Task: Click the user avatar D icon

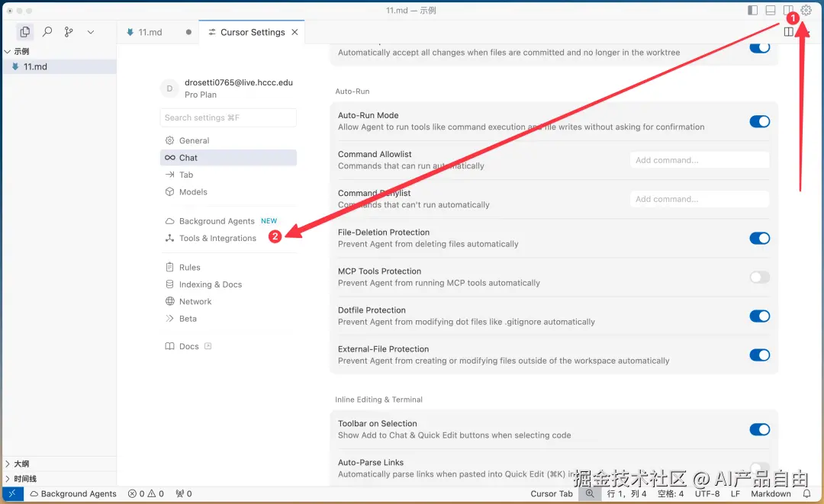Action: tap(169, 88)
